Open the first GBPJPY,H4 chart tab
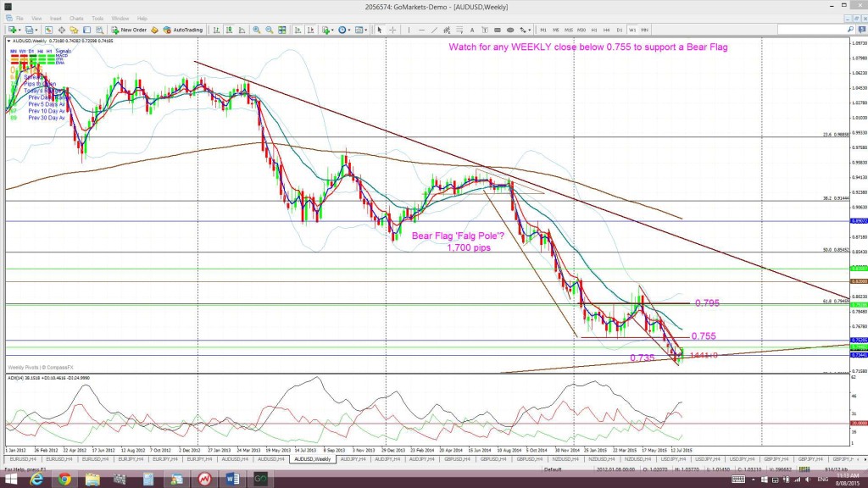The image size is (868, 488). pos(776,459)
